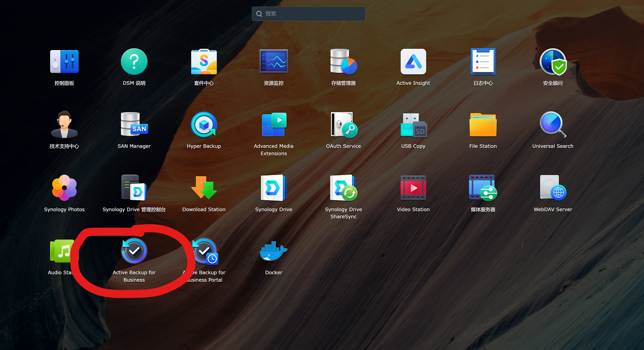Screen dimensions: 644x350
Task: Launch Active Insight app
Action: click(413, 62)
